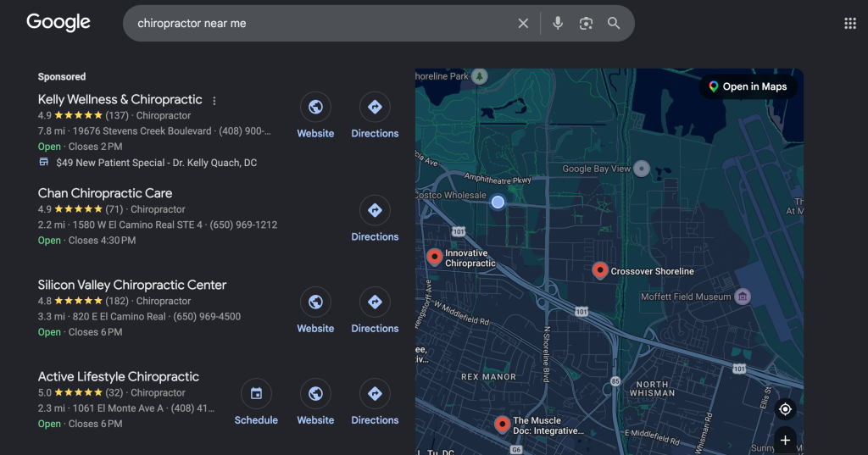
Task: Visit Active Lifestyle Chiropractic website icon
Action: point(315,393)
